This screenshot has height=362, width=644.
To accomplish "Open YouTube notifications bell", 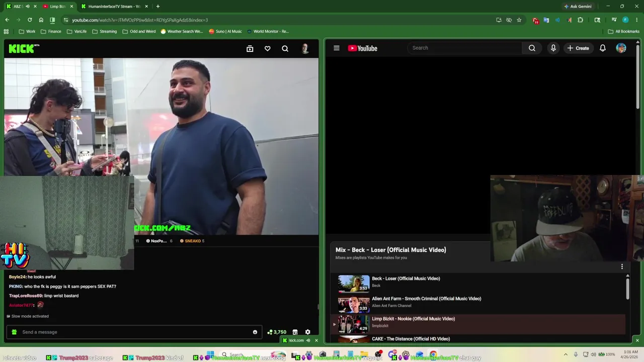I will point(602,48).
